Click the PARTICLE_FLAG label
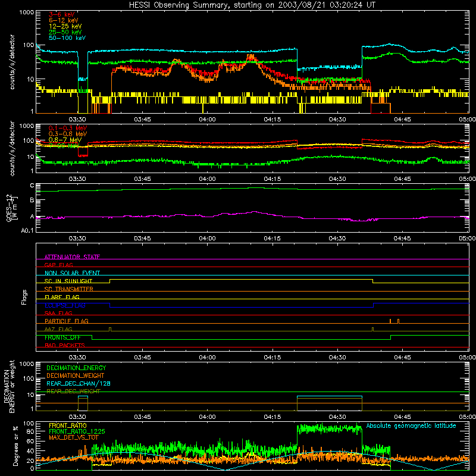The image size is (476, 476). tap(67, 321)
